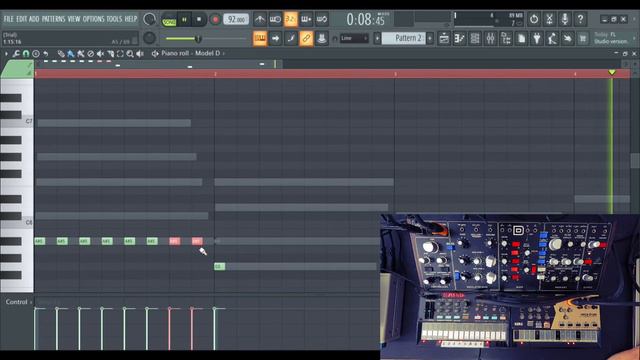The height and width of the screenshot is (360, 640).
Task: Expand the Control event lane selector
Action: coord(18,302)
